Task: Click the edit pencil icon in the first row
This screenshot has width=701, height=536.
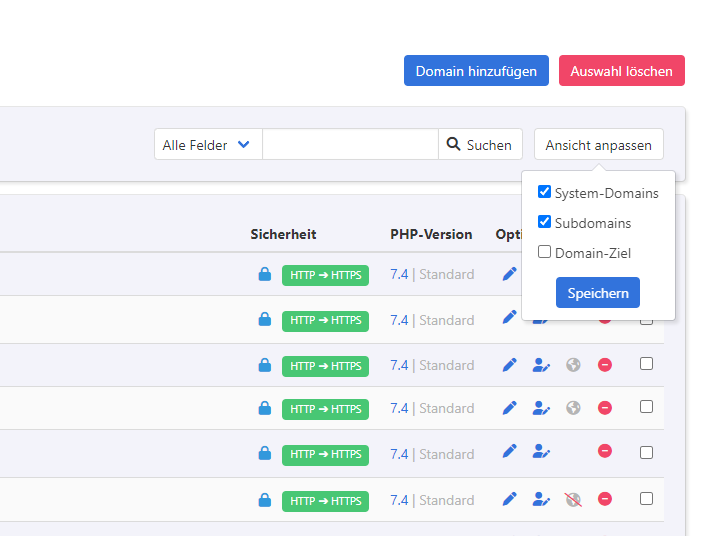Action: click(x=509, y=274)
